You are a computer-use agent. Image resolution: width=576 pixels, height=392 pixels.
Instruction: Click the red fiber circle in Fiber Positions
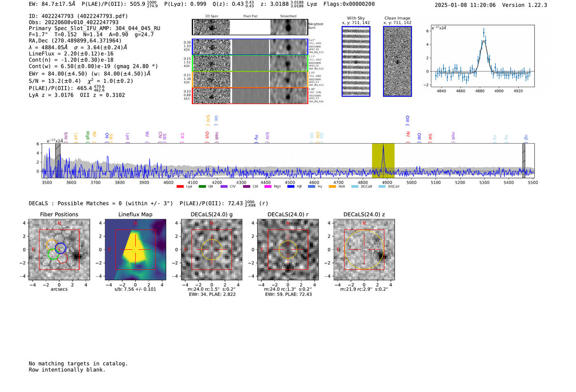tap(63, 258)
